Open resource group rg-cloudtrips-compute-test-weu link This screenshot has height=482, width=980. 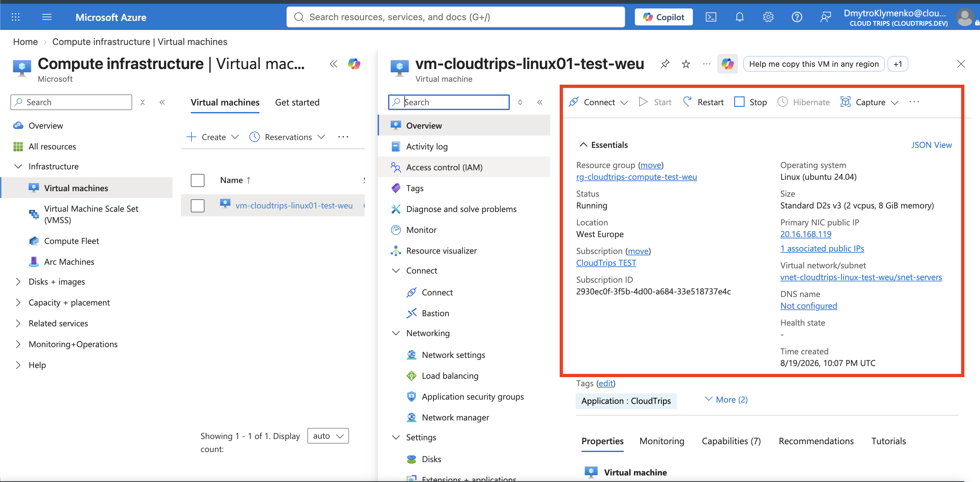pos(637,177)
